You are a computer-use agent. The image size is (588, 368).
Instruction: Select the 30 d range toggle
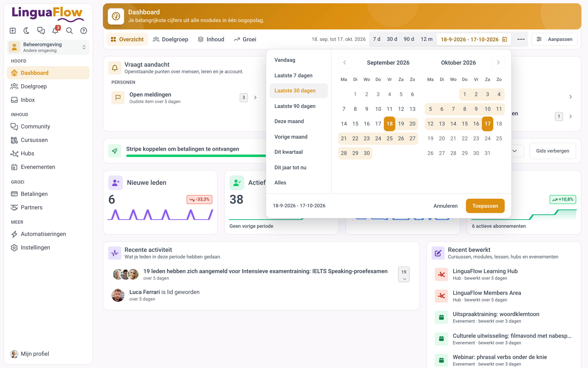(392, 39)
